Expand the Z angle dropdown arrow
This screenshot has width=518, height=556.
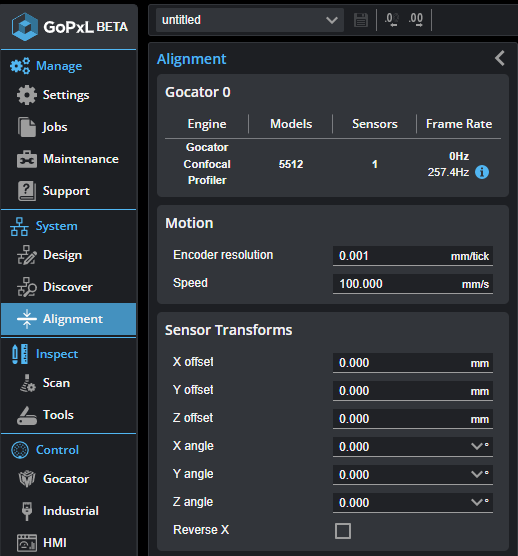[477, 502]
